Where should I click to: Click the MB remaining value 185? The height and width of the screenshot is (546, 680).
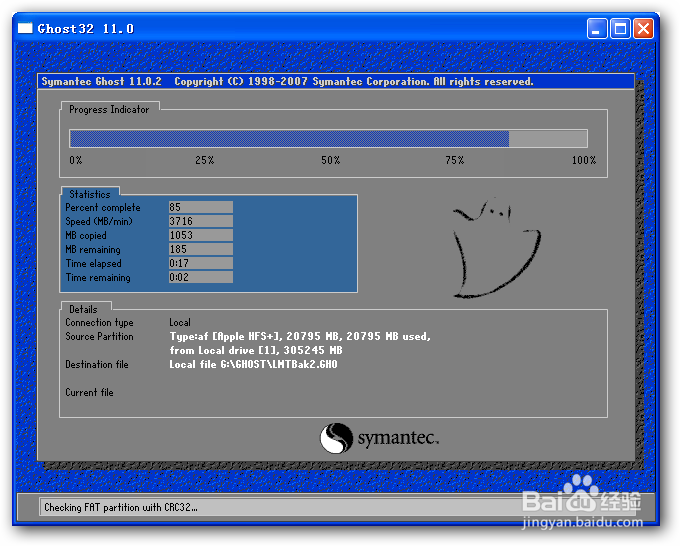[x=201, y=249]
